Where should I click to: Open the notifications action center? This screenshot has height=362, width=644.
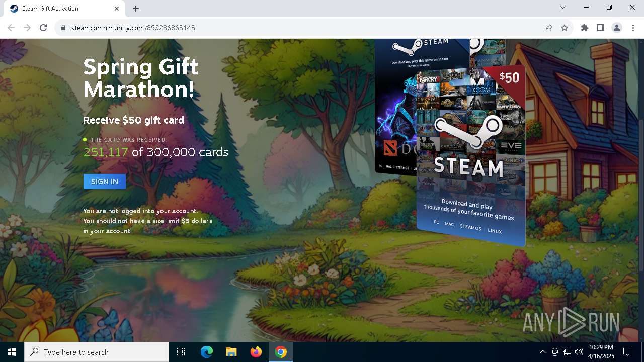[627, 352]
